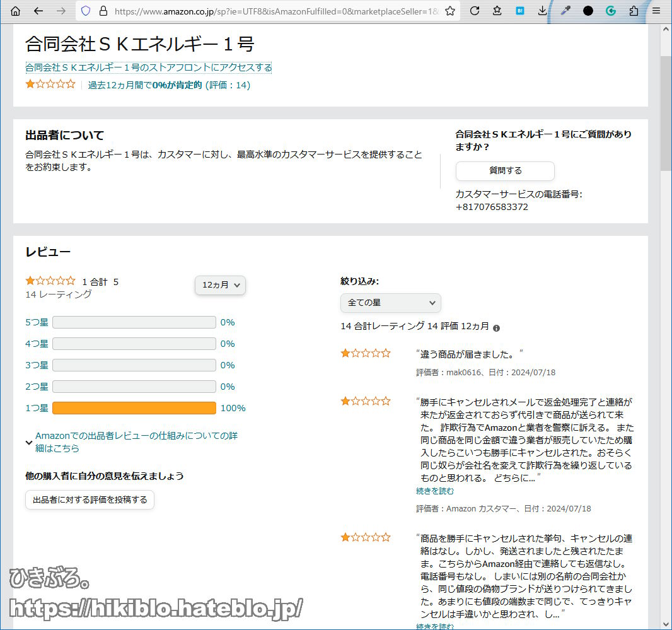
Task: Reload the current page
Action: click(x=475, y=11)
